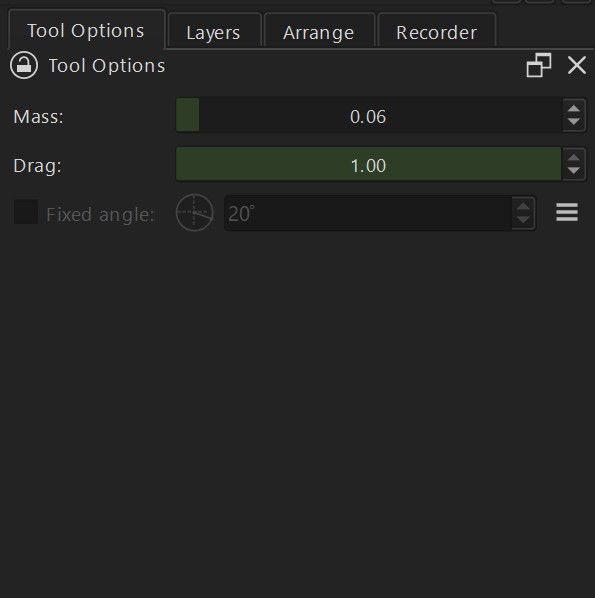Open the Fixed angle hamburger menu
595x598 pixels.
(567, 212)
